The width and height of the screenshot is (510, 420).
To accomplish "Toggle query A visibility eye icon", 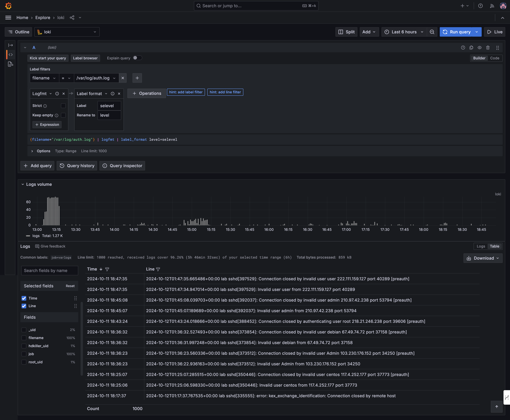I will (x=480, y=48).
